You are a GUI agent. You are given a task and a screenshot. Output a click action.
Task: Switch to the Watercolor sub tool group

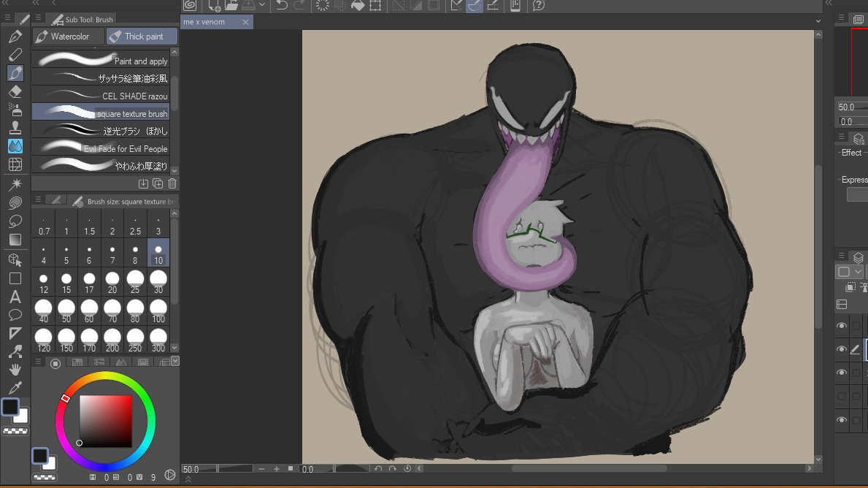point(69,37)
